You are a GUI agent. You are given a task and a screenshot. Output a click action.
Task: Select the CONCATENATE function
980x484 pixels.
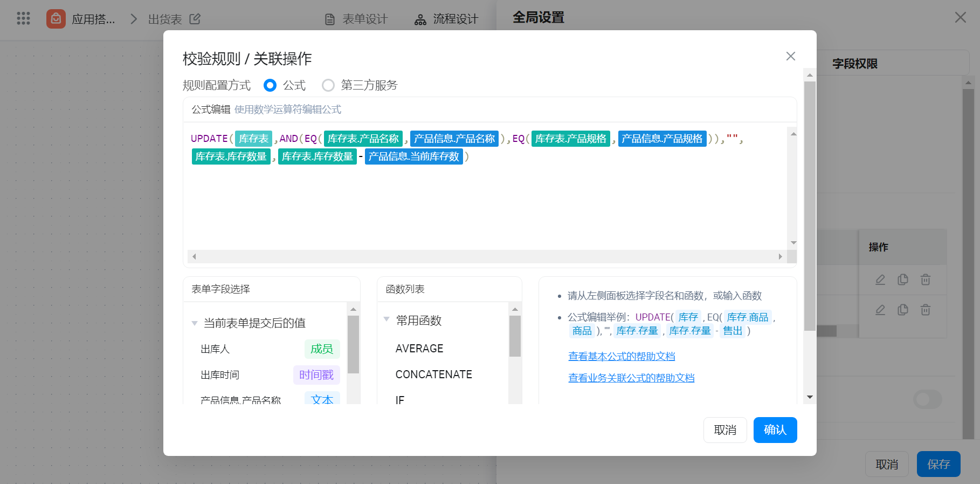click(x=434, y=374)
